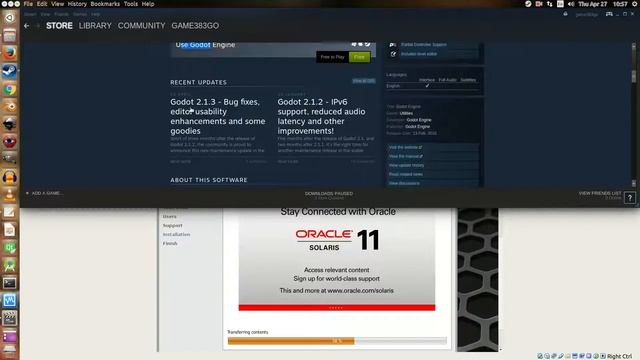This screenshot has height=360, width=640.
Task: Click ADD A GAME in Steam footer
Action: click(x=44, y=193)
